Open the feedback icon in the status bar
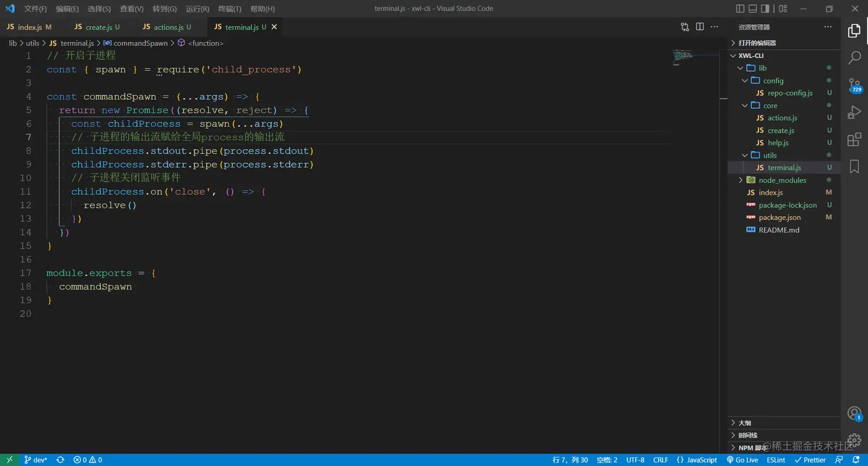Screen dimensions: 868x466 pos(839,460)
